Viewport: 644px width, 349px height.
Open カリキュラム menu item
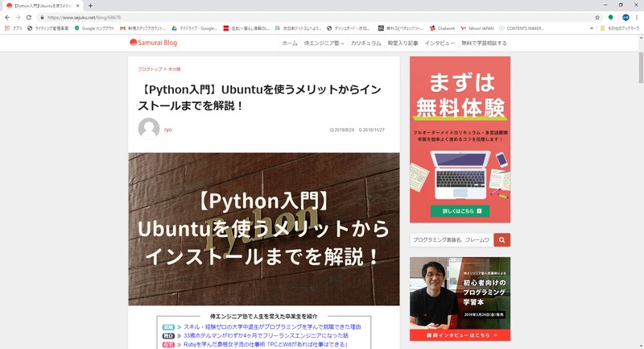[366, 44]
